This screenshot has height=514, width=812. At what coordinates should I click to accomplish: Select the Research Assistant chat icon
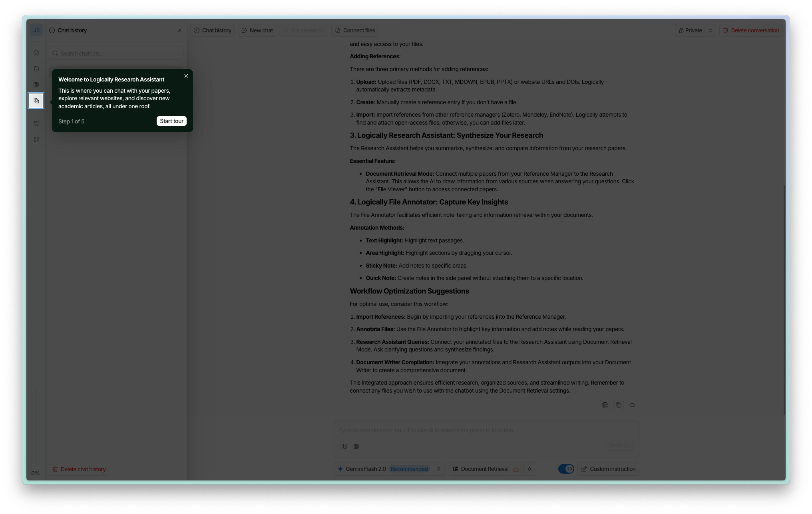[36, 101]
